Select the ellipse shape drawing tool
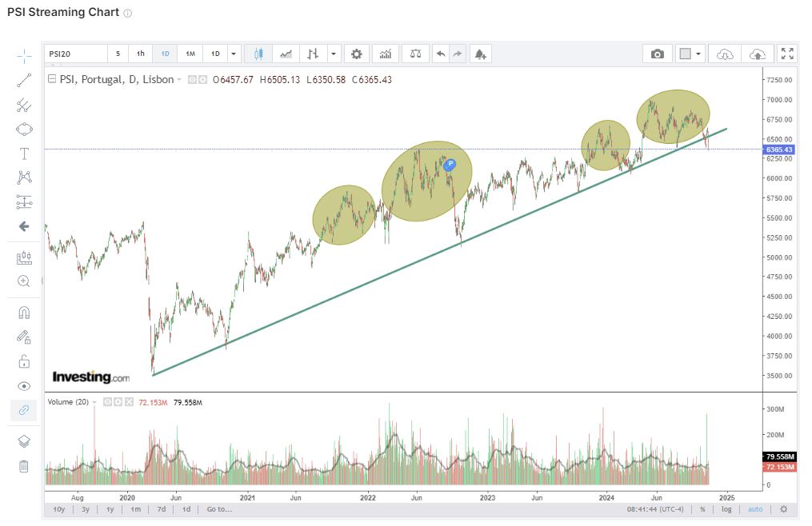The width and height of the screenshot is (812, 526). pos(24,129)
